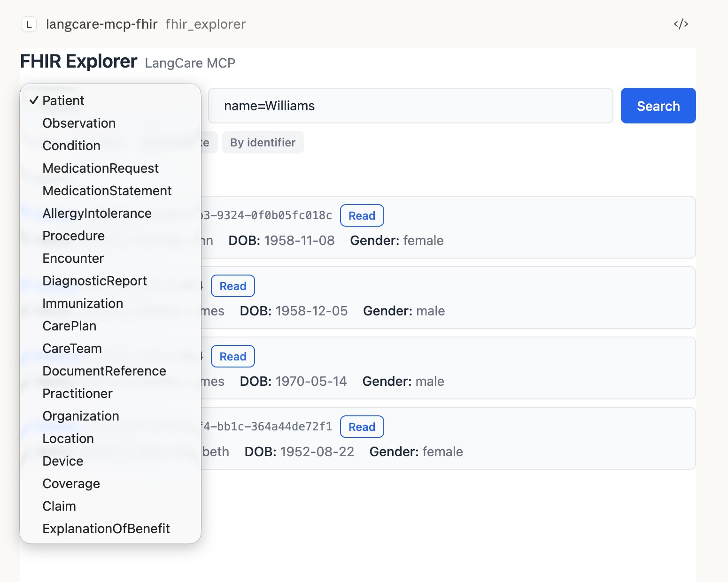
Task: Read patient Beth born 1952-08-22
Action: point(362,427)
